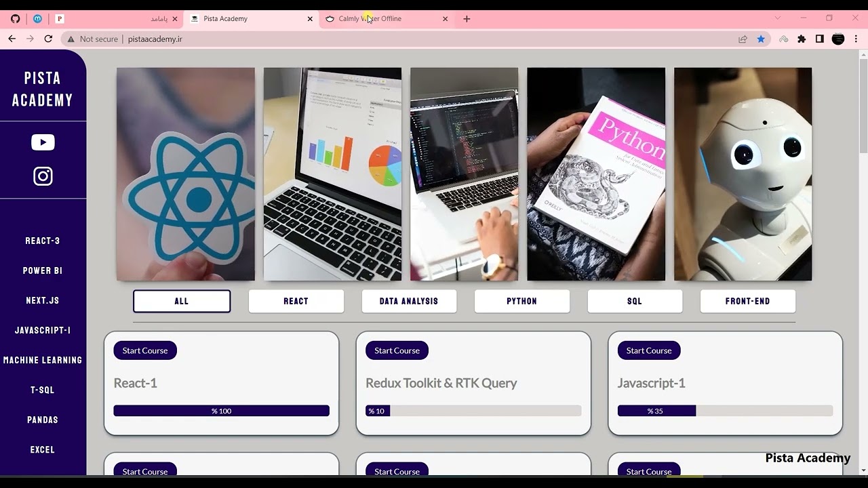Go back with browser back arrow
The image size is (868, 488).
12,39
